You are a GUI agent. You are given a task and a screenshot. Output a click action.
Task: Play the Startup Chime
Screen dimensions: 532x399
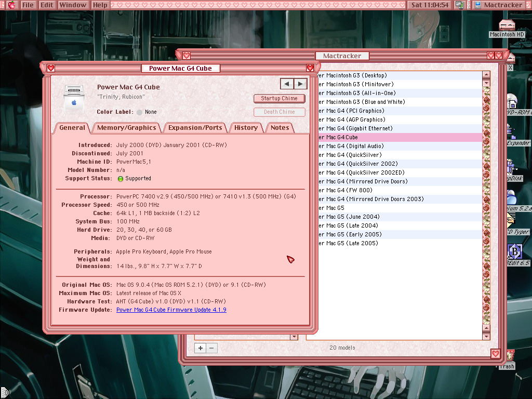[x=279, y=98]
